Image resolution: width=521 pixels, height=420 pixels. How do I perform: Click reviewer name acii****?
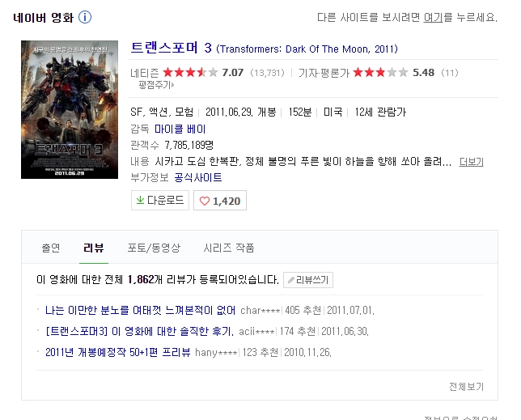coord(256,331)
